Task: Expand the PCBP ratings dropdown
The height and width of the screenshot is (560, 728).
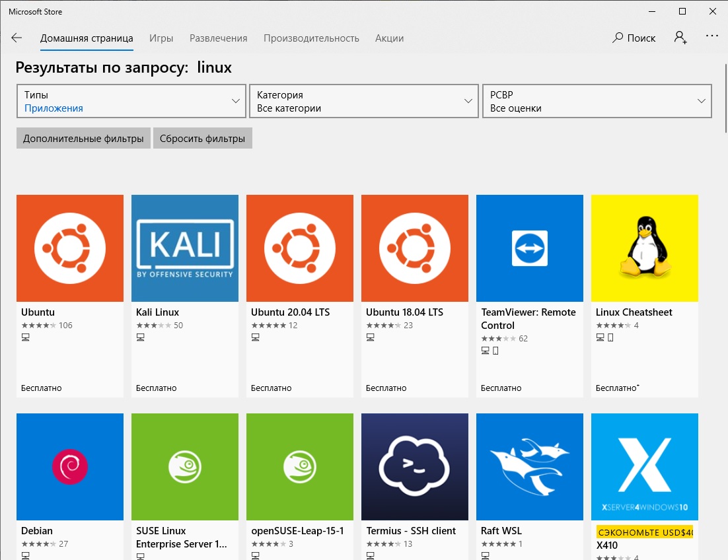Action: pyautogui.click(x=597, y=101)
